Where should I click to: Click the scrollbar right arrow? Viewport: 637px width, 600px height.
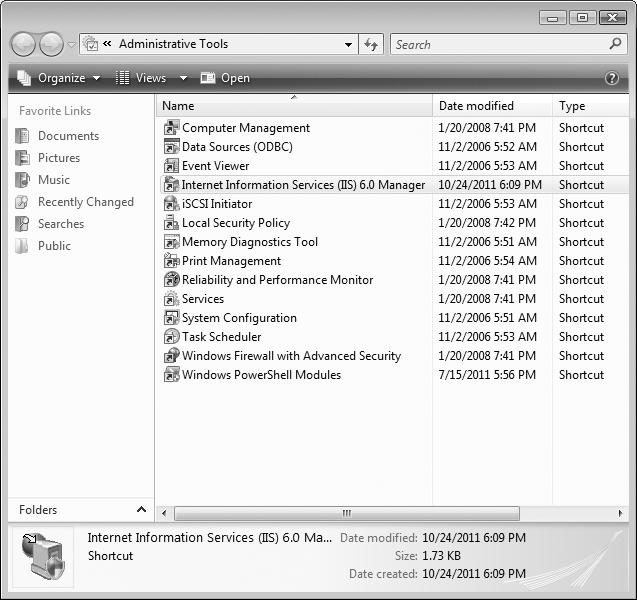[620, 513]
